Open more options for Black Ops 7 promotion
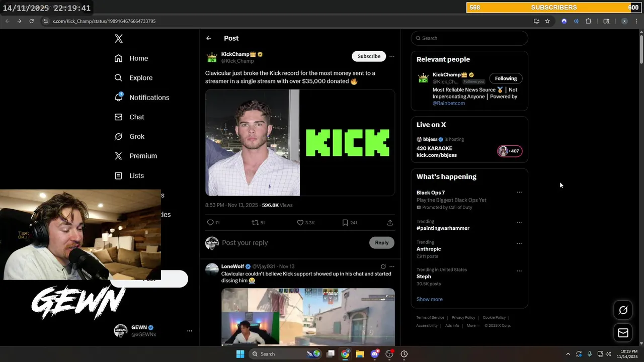Screen dimensions: 644x362 click(519, 192)
